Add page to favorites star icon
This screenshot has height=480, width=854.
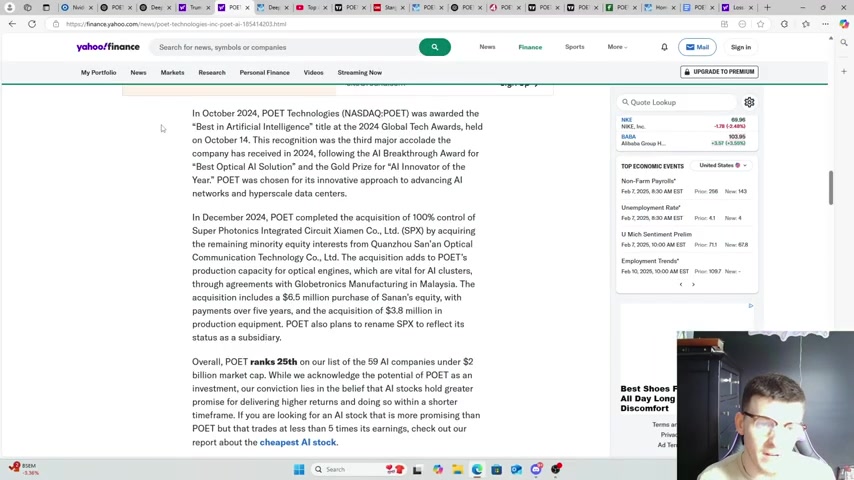(x=760, y=24)
